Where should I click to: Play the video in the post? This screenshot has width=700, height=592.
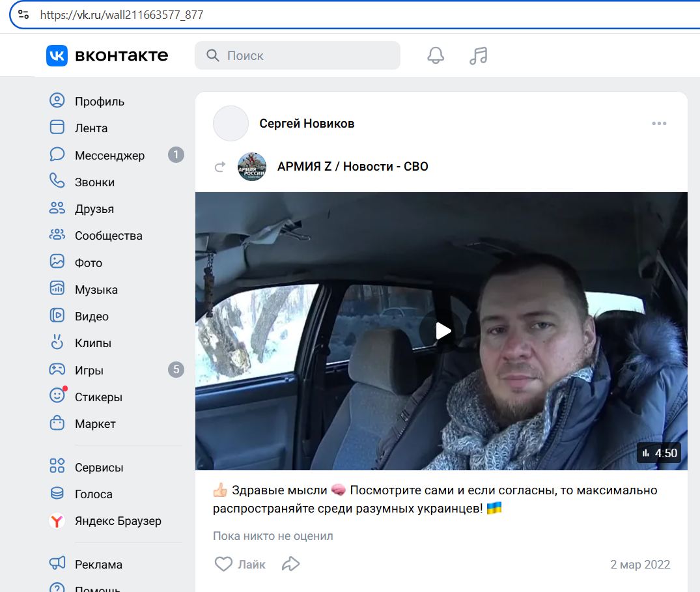click(441, 331)
